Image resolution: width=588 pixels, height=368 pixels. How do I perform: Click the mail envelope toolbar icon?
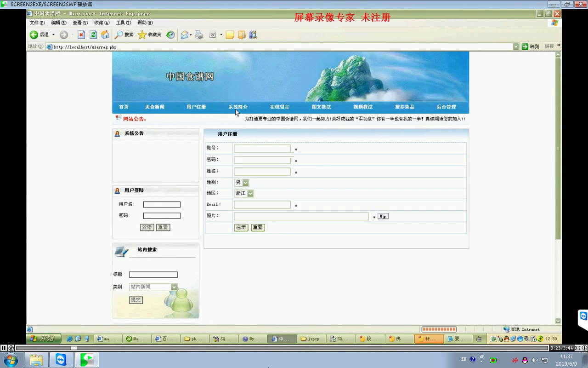tap(185, 35)
